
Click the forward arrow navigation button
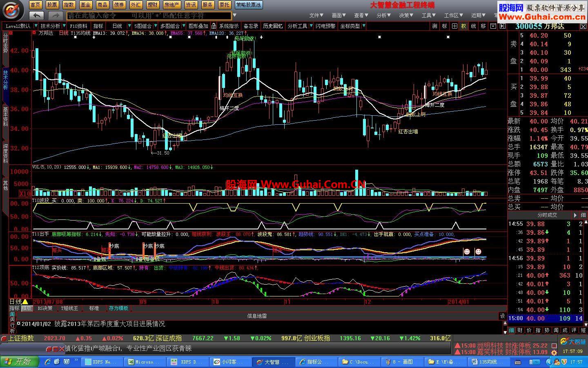point(55,16)
